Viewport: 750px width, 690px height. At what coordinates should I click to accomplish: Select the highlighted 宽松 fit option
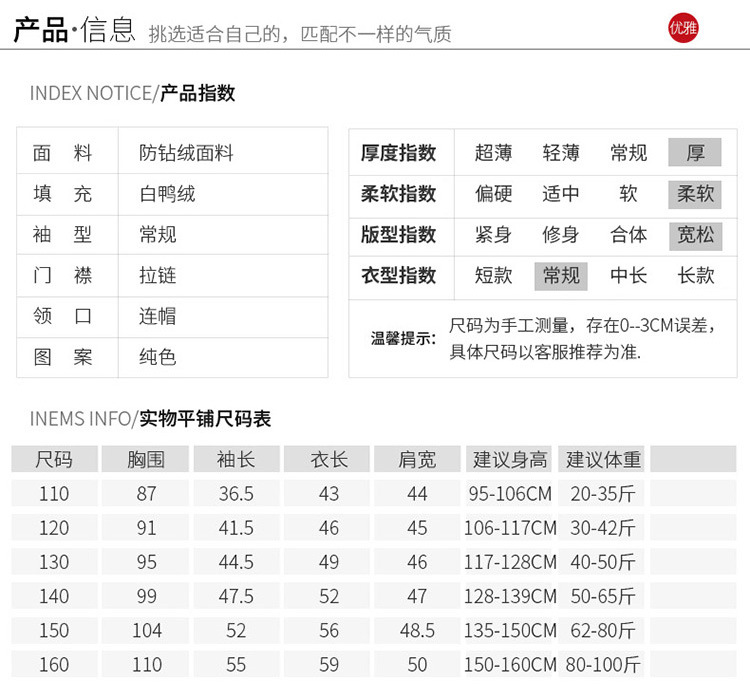[x=695, y=235]
